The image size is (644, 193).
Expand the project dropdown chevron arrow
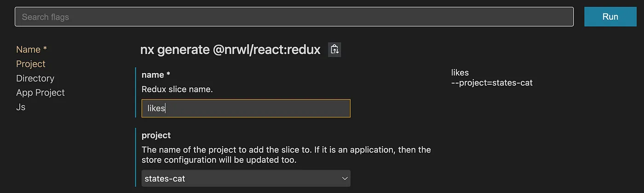tap(345, 178)
